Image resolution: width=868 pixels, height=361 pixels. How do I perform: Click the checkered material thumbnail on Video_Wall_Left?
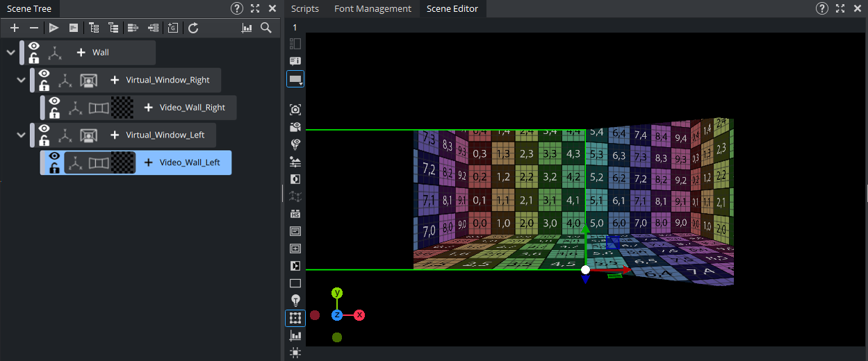point(123,162)
